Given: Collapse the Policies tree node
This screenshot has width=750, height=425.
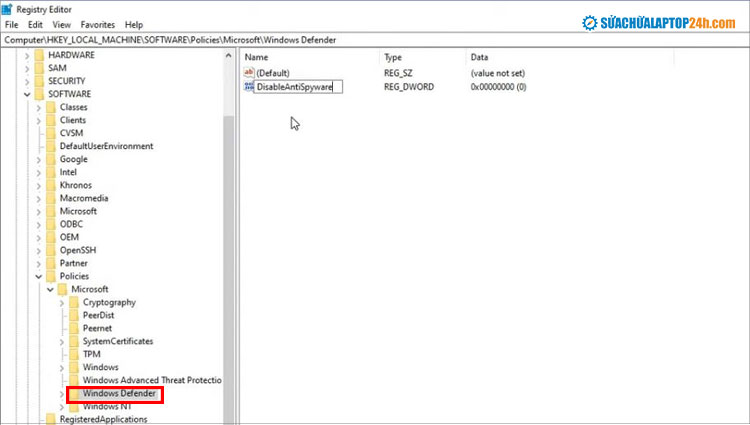Looking at the screenshot, I should tap(38, 276).
